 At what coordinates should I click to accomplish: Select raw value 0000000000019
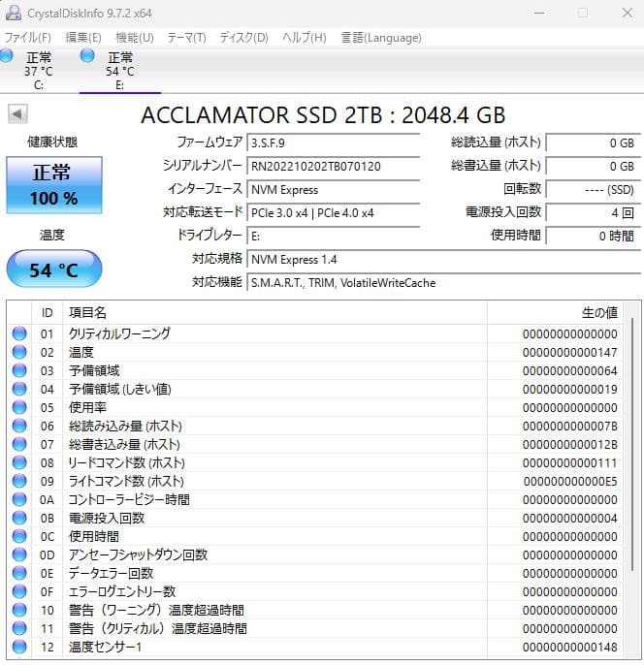coord(569,390)
